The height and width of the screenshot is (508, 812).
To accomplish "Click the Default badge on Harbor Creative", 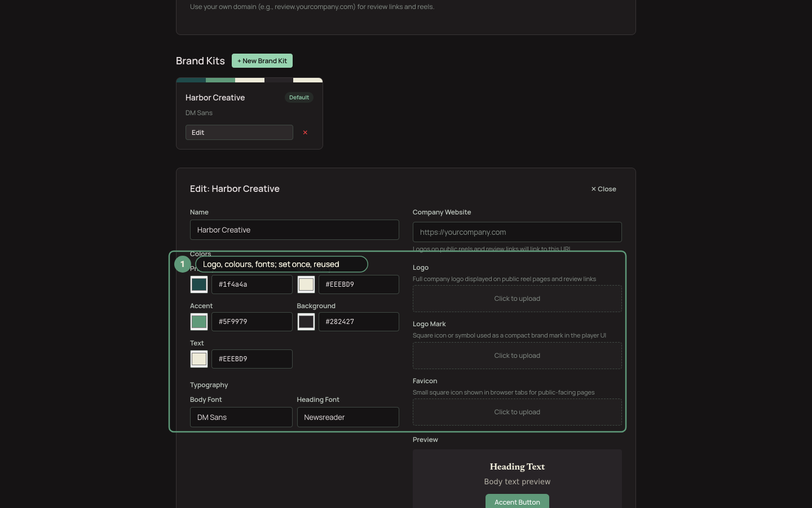I will point(299,98).
